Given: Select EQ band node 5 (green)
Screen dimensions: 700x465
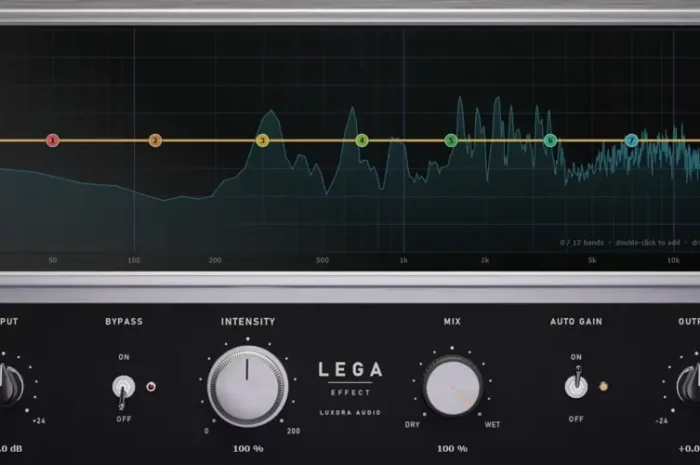Looking at the screenshot, I should [x=451, y=141].
